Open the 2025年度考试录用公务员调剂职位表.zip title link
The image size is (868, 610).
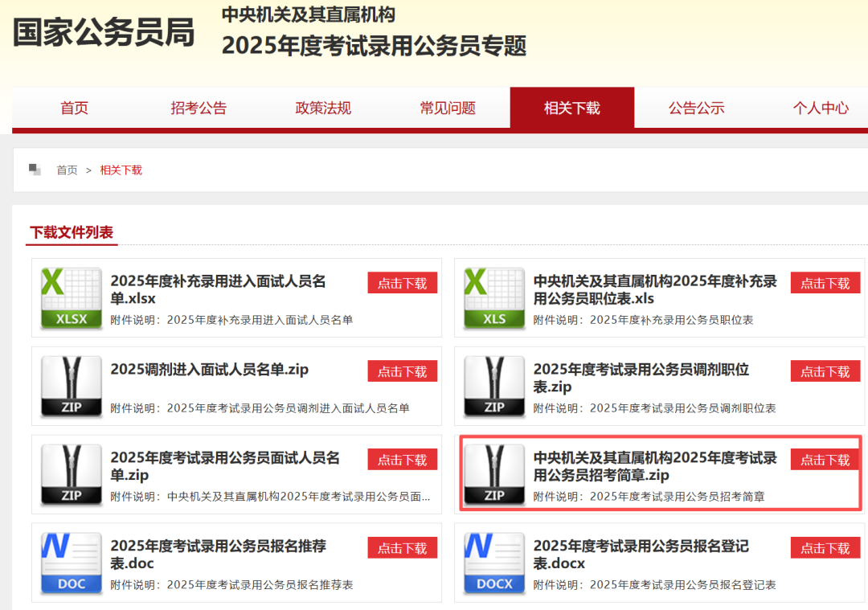[641, 378]
